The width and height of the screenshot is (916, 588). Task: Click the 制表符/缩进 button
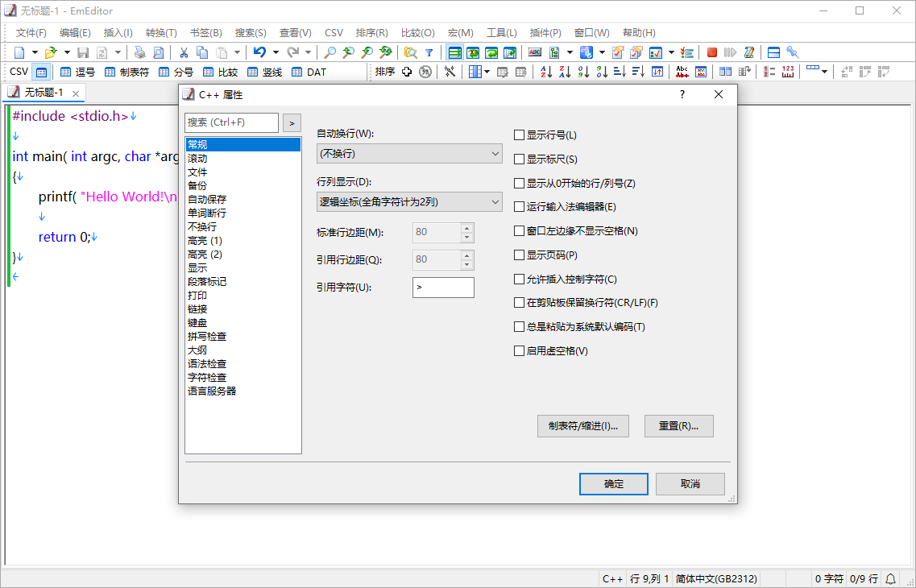click(x=583, y=426)
